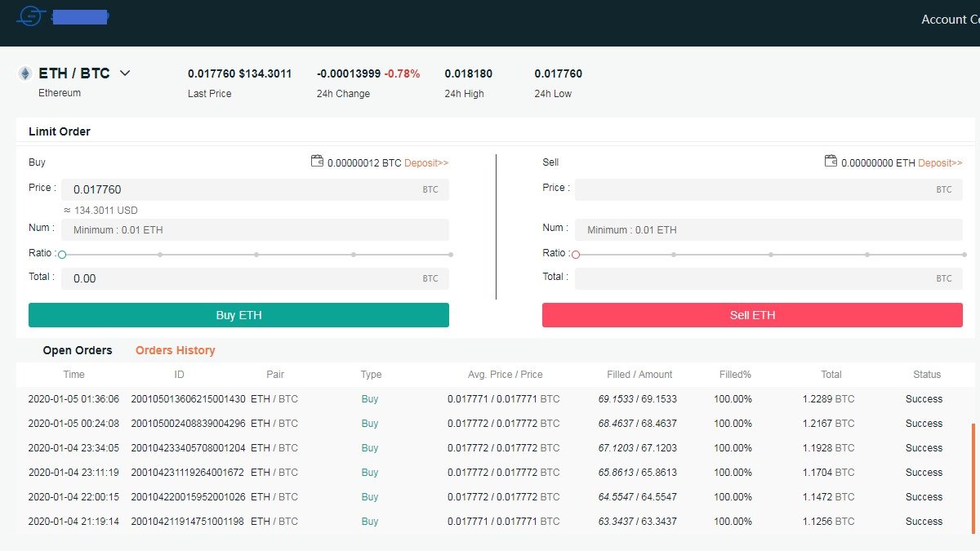Open the BTC Deposit link in Buy panel

426,163
